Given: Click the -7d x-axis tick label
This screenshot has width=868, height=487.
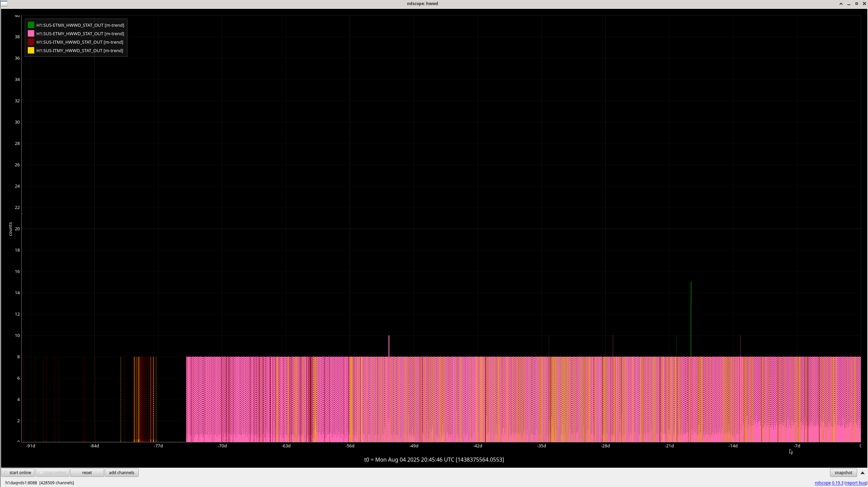Looking at the screenshot, I should click(x=797, y=446).
